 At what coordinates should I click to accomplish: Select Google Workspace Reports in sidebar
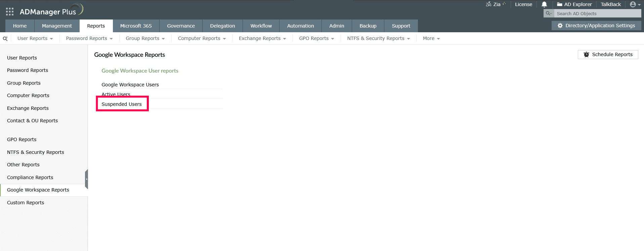(x=38, y=190)
